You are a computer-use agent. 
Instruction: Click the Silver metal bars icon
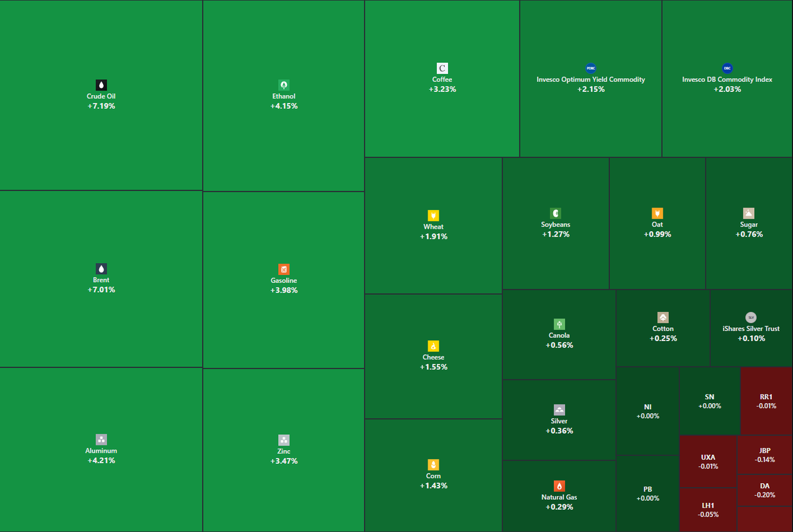tap(559, 410)
